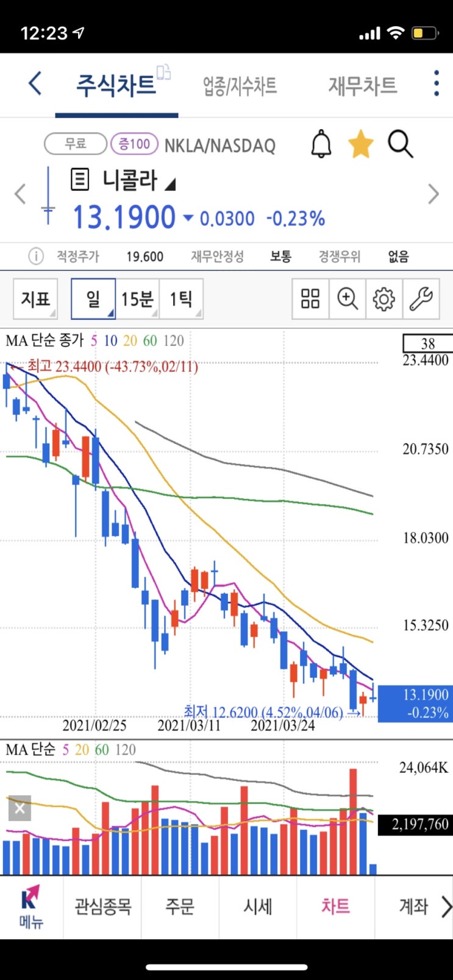Image resolution: width=453 pixels, height=980 pixels.
Task: Click the 적정주가 value 19.600
Action: [144, 256]
